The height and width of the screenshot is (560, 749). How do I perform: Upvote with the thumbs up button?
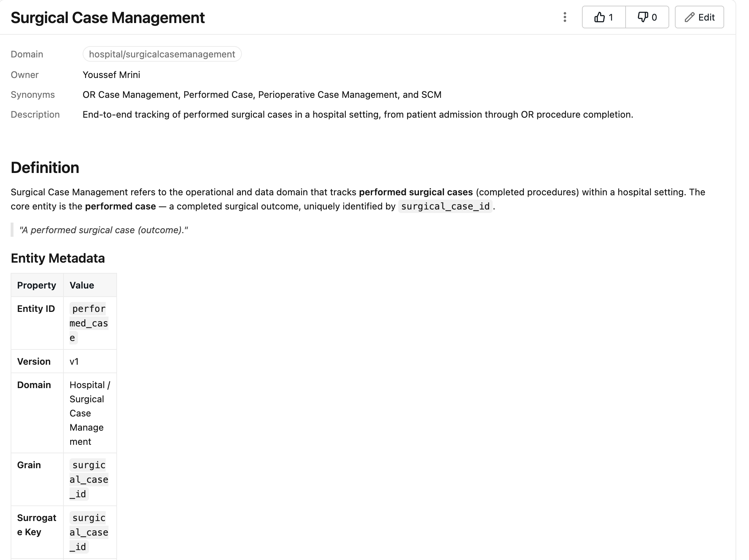click(604, 17)
